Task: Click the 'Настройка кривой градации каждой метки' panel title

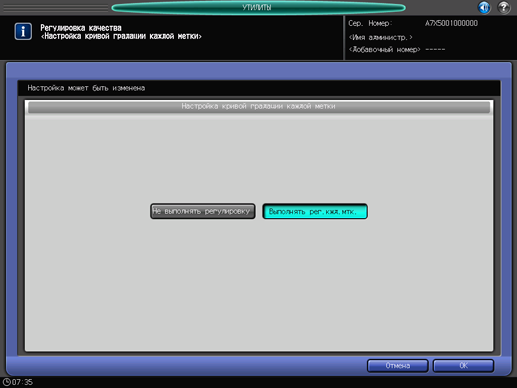Action: point(259,107)
